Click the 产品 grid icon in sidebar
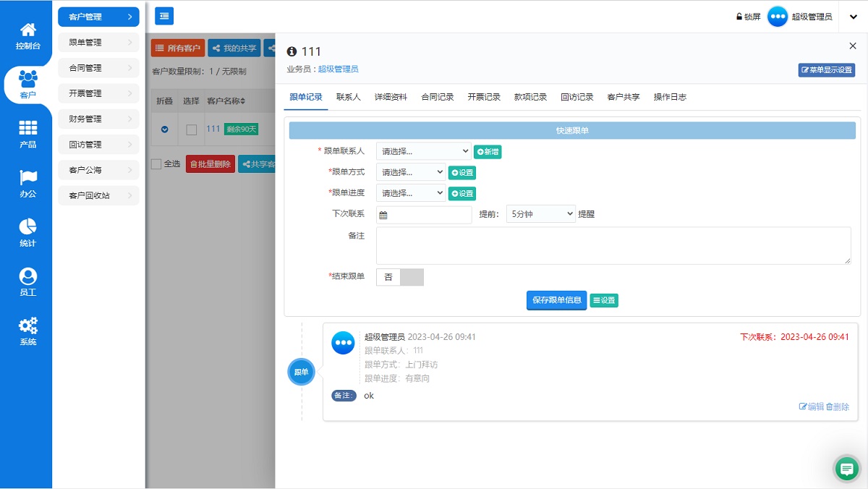The image size is (868, 489). 27,129
